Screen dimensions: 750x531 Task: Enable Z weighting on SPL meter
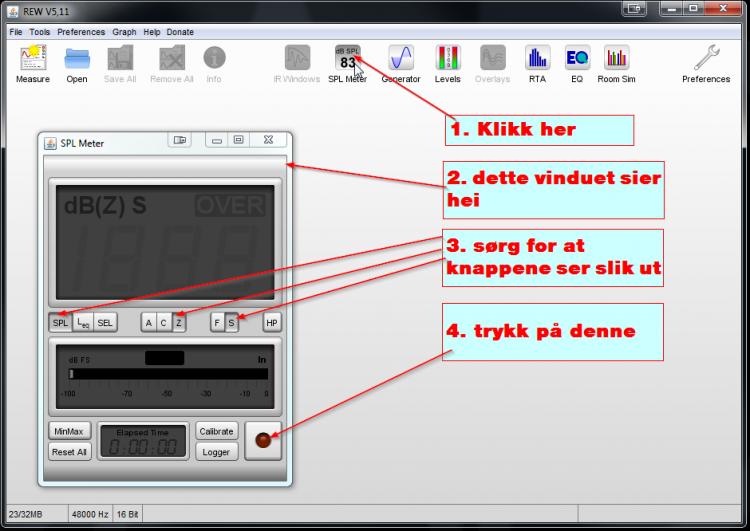(178, 323)
